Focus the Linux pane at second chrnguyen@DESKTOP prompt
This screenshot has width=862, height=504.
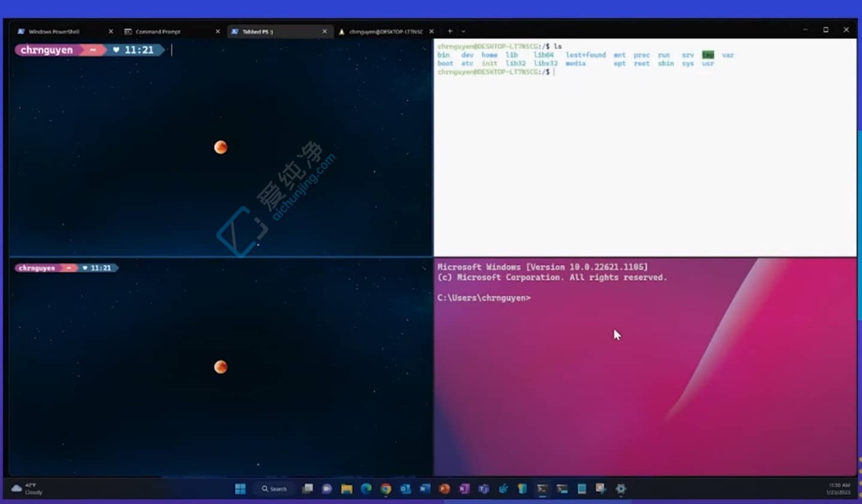[493, 72]
